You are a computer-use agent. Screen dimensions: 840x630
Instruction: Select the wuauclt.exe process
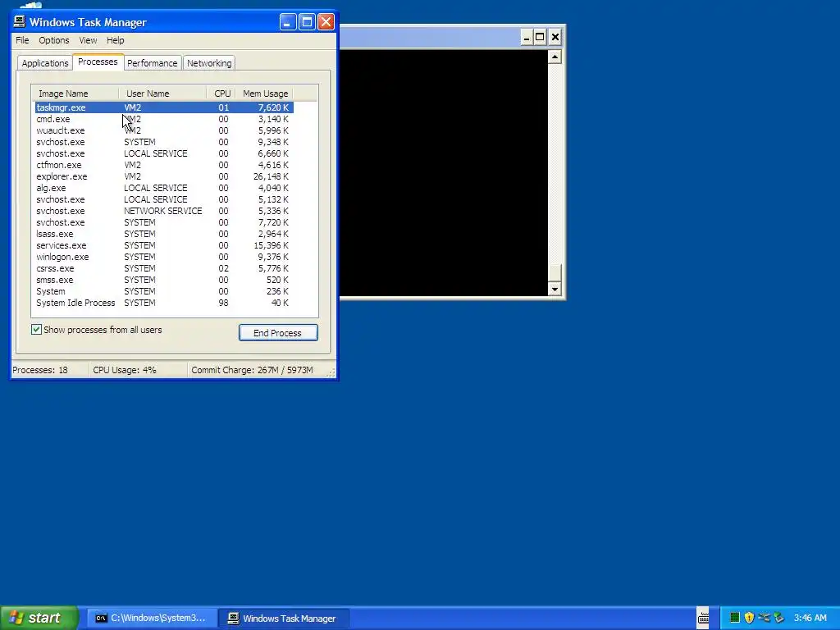point(163,130)
